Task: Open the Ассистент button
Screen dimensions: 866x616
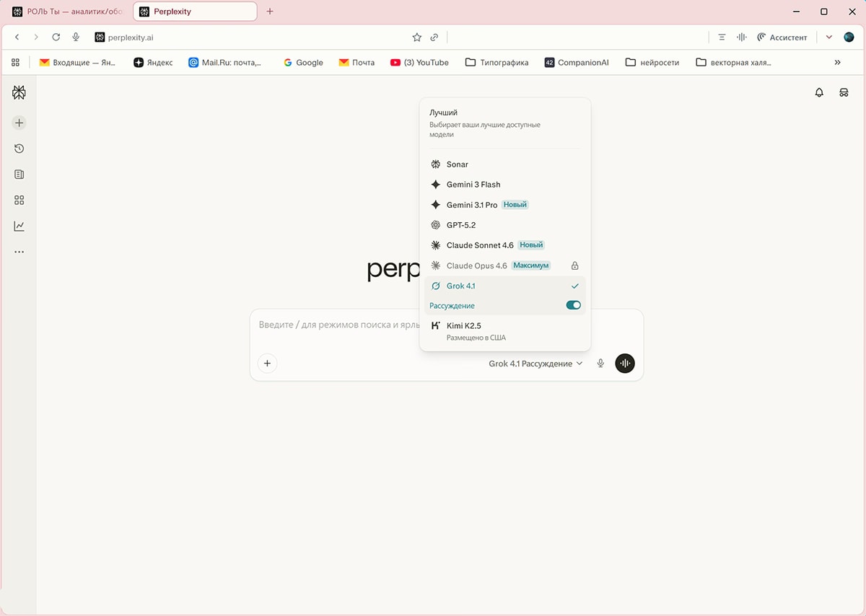Action: point(782,37)
